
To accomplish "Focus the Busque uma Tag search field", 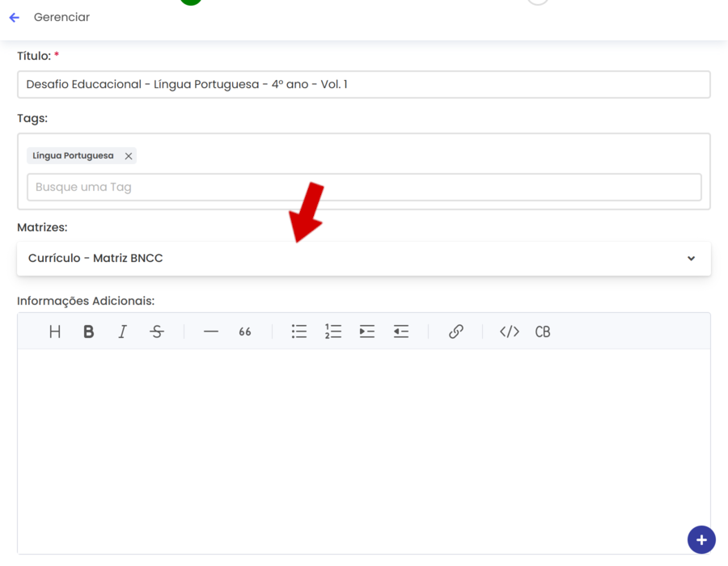I will 364,187.
